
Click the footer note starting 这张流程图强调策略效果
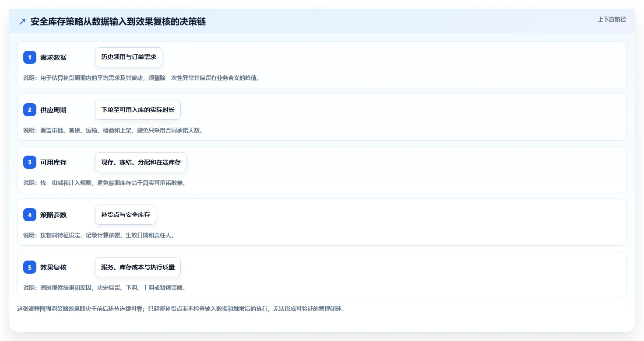tap(181, 309)
